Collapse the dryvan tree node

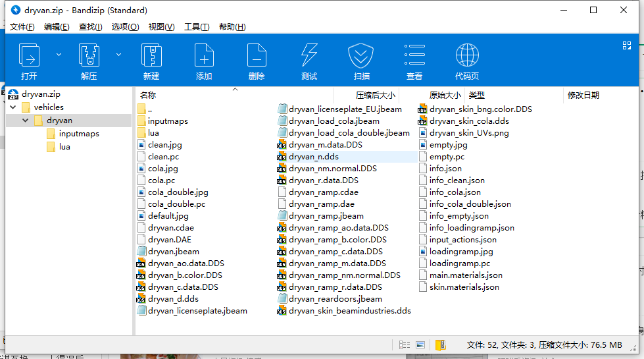(x=26, y=121)
